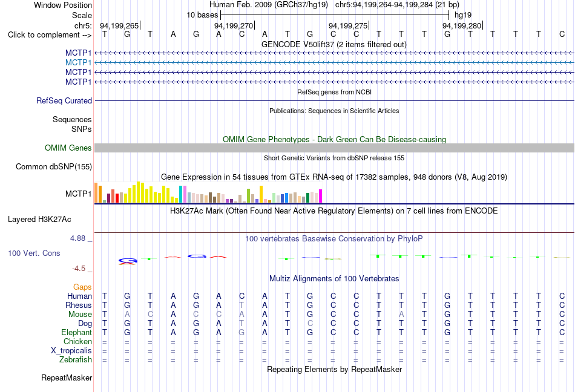Click the GTEx Gene Expression in 54 tissues title
The height and width of the screenshot is (392, 575).
(x=333, y=177)
